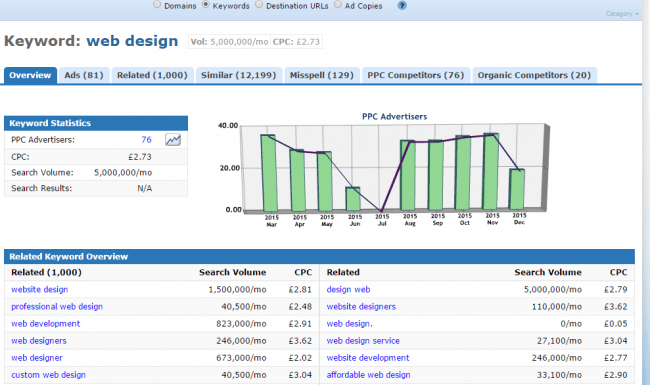Click the 2015 Dec chart bar
The height and width of the screenshot is (385, 650).
tap(517, 189)
